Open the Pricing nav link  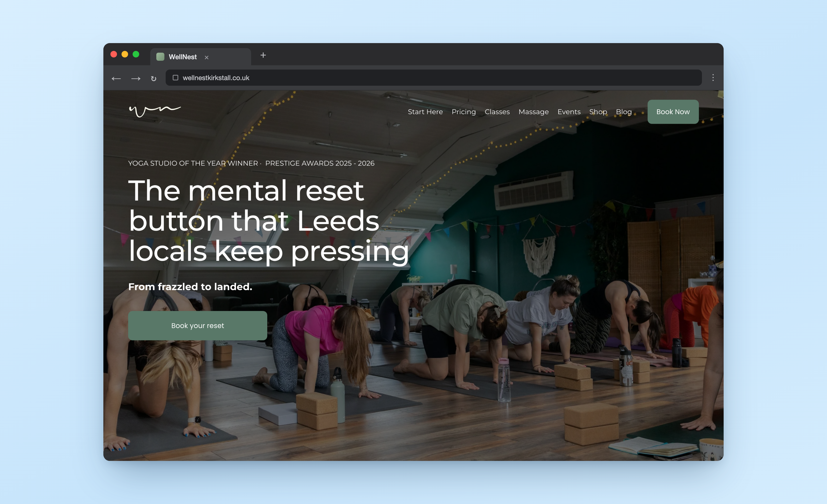[463, 112]
